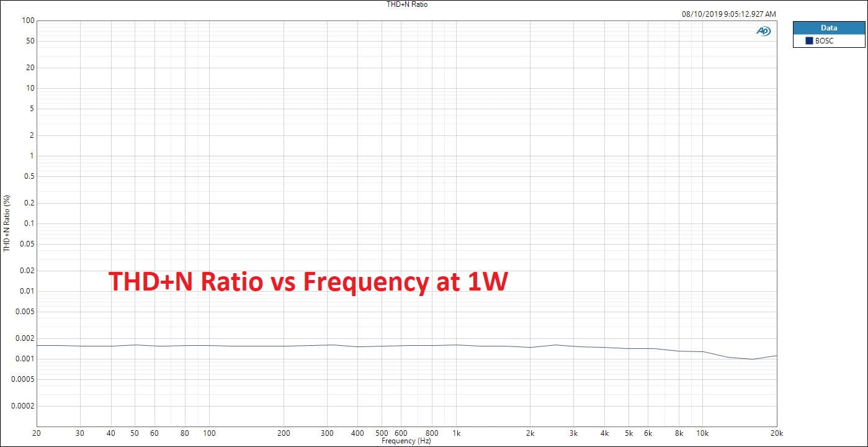868x447 pixels.
Task: Click the 2k tick on the frequency axis
Action: [x=530, y=433]
